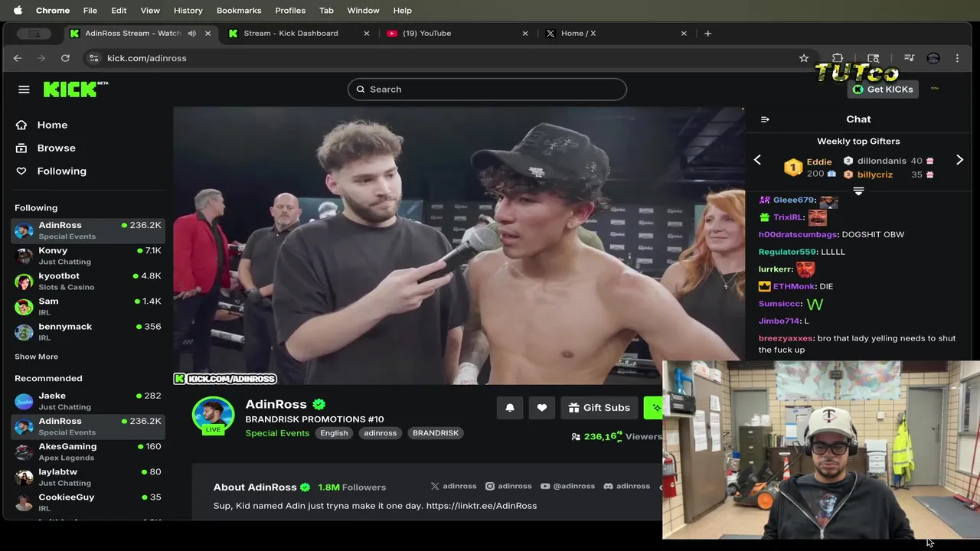This screenshot has width=980, height=551.
Task: Open AkesGaming in Recommended list
Action: click(88, 452)
